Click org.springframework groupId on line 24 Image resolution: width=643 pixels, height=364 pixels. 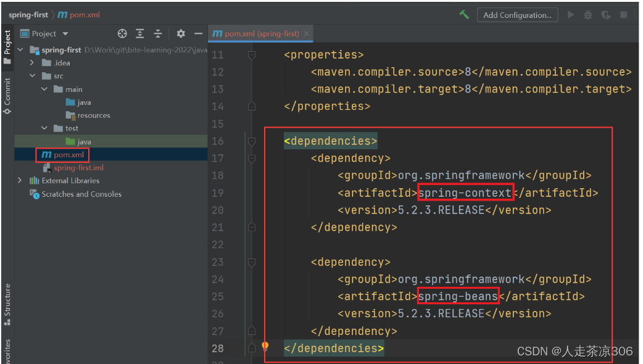(x=462, y=279)
